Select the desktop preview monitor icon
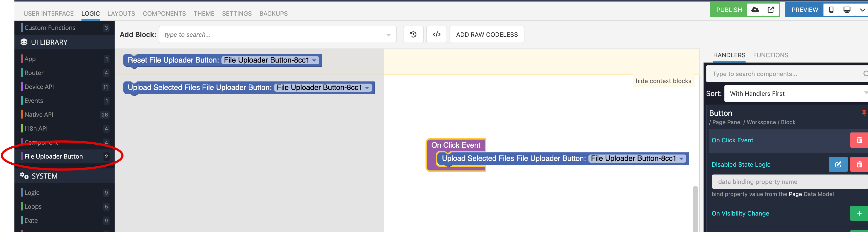Screen dimensions: 868x232 click(847, 10)
